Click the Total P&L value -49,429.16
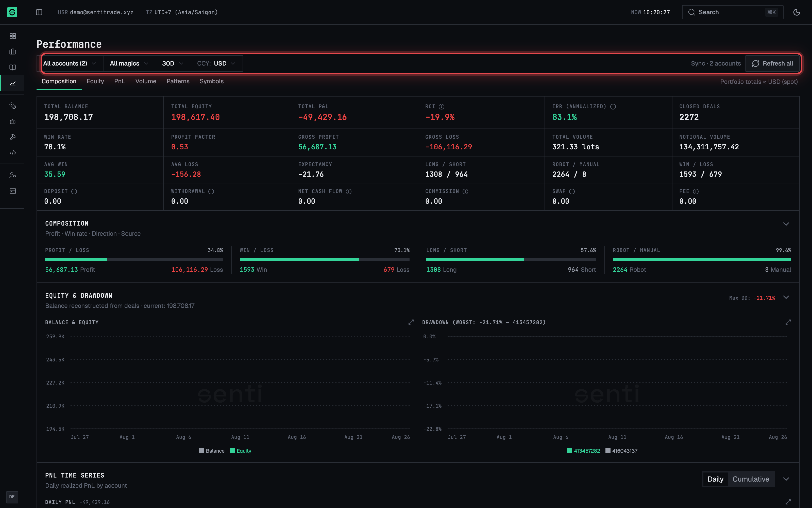 (x=323, y=117)
